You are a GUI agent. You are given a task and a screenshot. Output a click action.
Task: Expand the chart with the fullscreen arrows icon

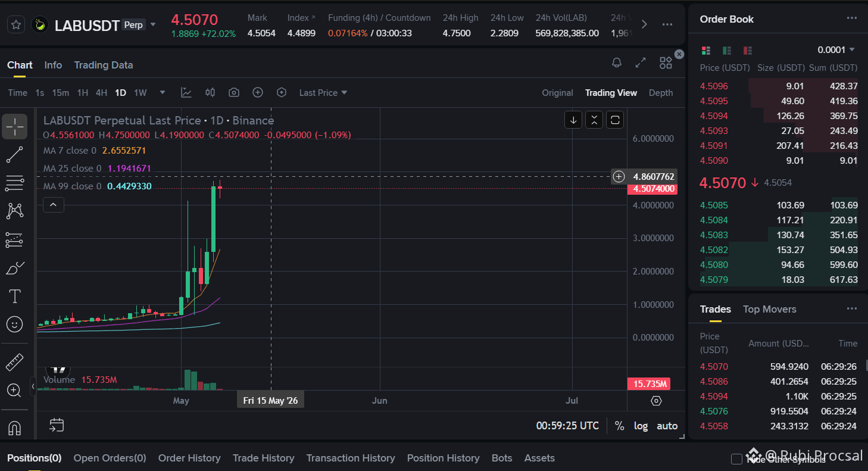(x=641, y=63)
